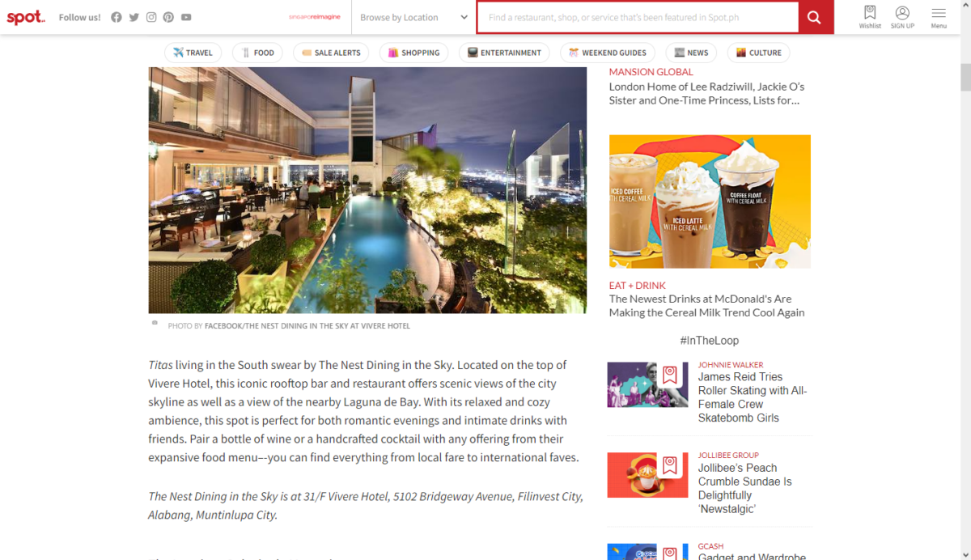The image size is (971, 560).
Task: Select the News category tab
Action: pos(691,53)
